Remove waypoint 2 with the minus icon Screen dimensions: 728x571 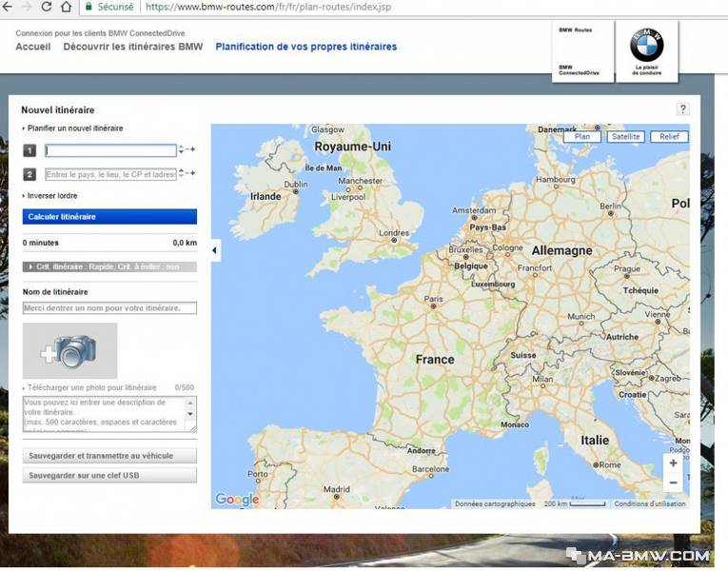click(x=187, y=173)
